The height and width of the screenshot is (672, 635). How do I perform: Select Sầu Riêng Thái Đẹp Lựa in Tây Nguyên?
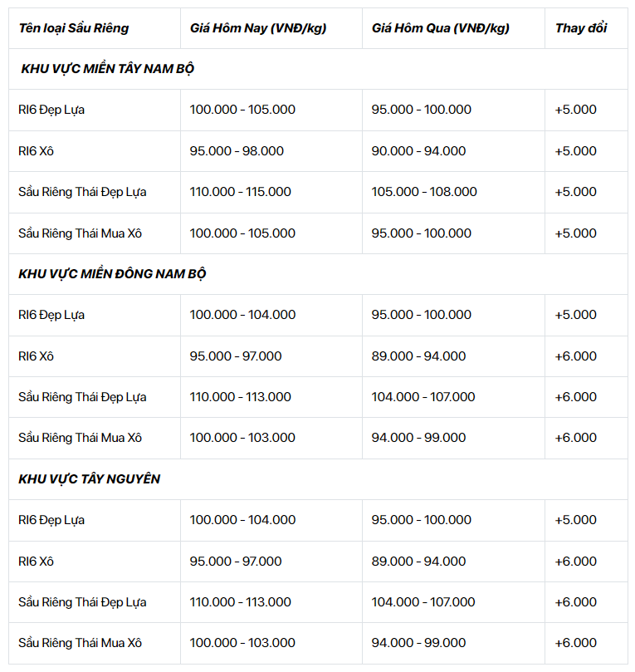(82, 602)
